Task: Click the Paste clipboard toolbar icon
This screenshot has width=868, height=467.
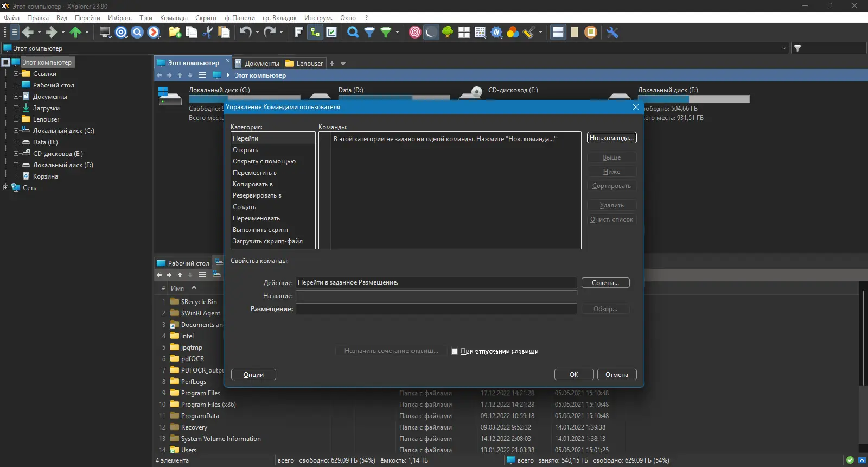Action: tap(224, 33)
